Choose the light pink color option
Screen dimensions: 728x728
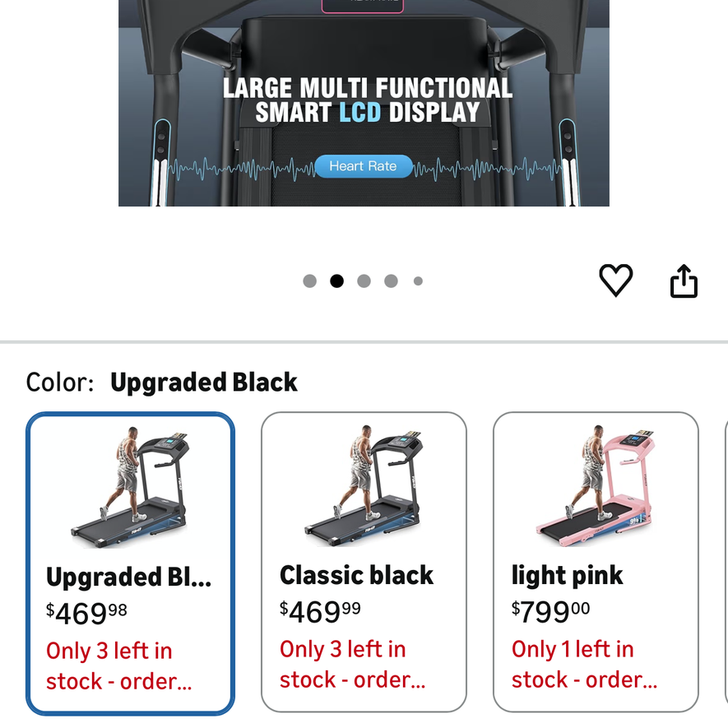pos(596,562)
